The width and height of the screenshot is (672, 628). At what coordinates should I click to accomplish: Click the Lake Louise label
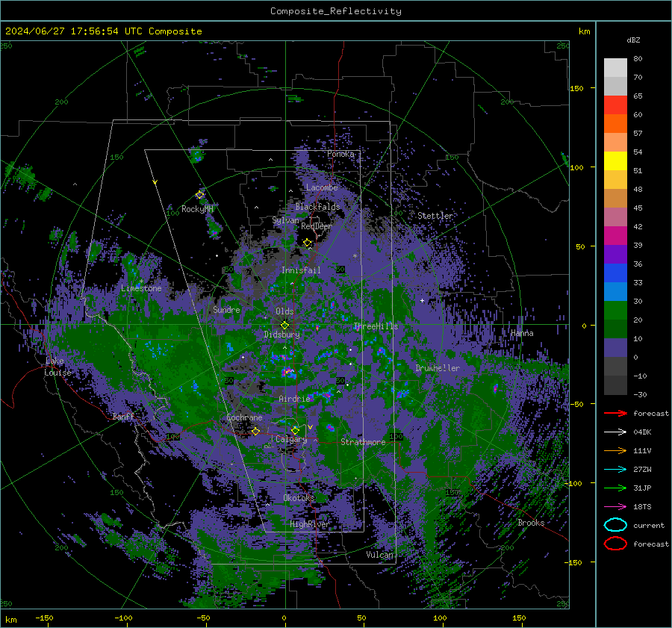[x=57, y=367]
